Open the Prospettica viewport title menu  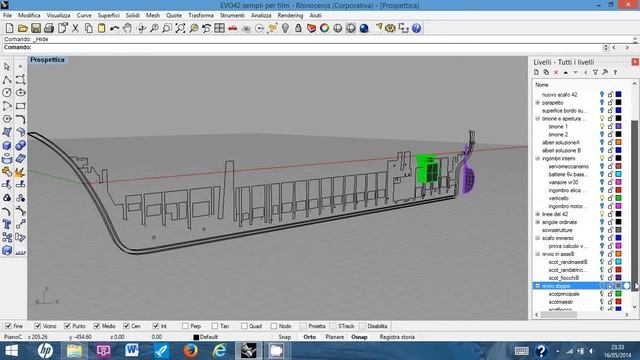coord(47,60)
